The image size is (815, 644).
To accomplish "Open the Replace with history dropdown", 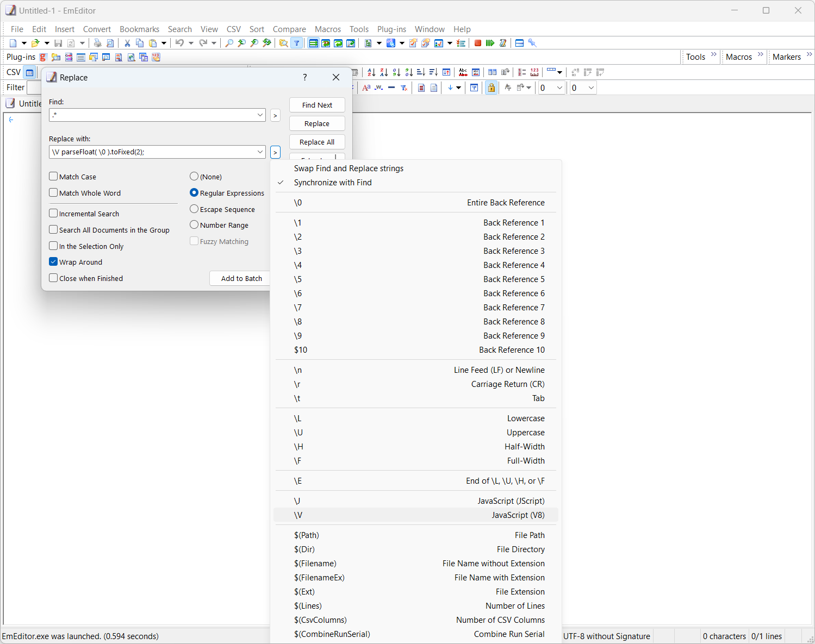I will point(260,152).
